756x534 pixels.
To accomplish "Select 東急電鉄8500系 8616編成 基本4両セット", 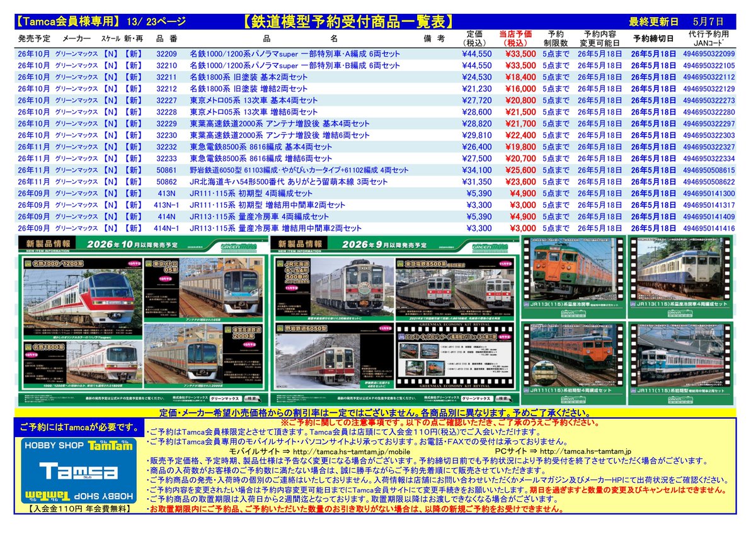I will tap(260, 147).
